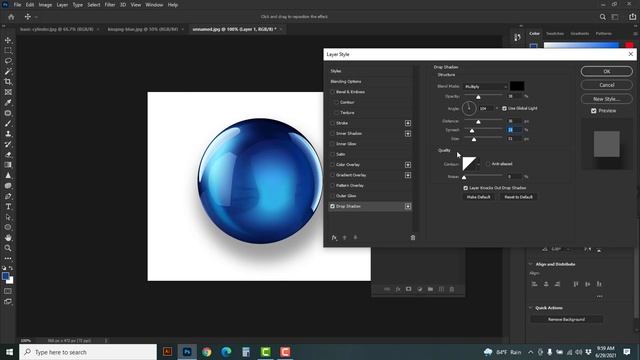This screenshot has height=360, width=640.
Task: Click the Remove Background quick action
Action: tap(566, 319)
